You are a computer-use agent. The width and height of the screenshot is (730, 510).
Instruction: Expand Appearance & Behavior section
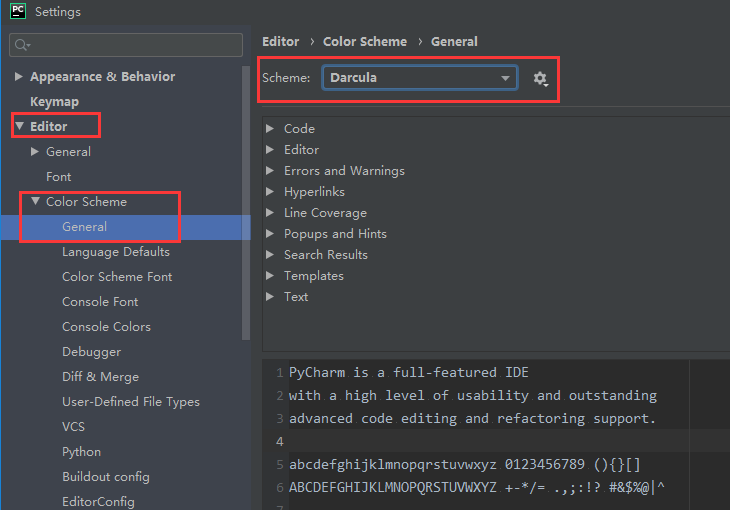(19, 76)
